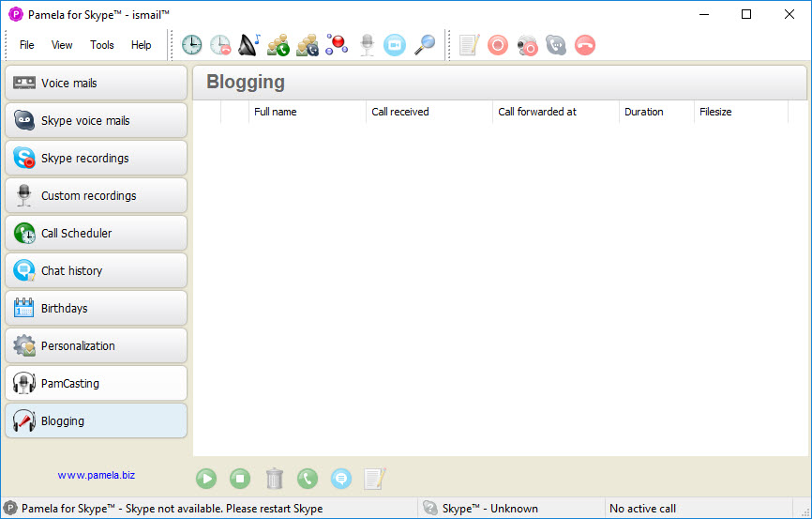This screenshot has height=519, width=812.
Task: Click the notepad with pencil toolbar icon
Action: click(469, 45)
